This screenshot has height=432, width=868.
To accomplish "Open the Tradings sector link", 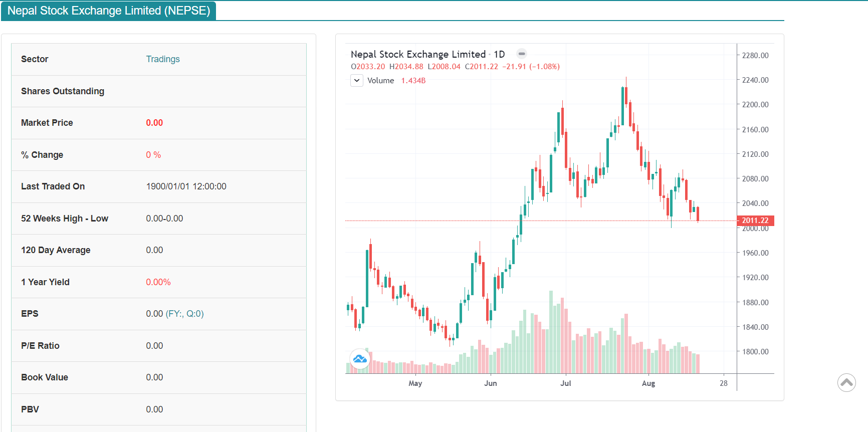I will coord(163,59).
